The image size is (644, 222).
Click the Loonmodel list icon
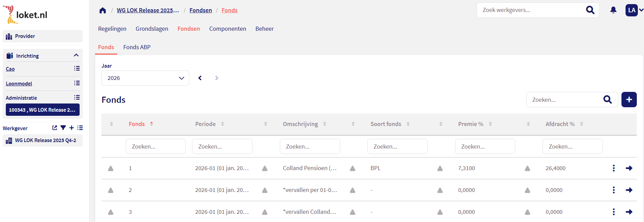[77, 83]
